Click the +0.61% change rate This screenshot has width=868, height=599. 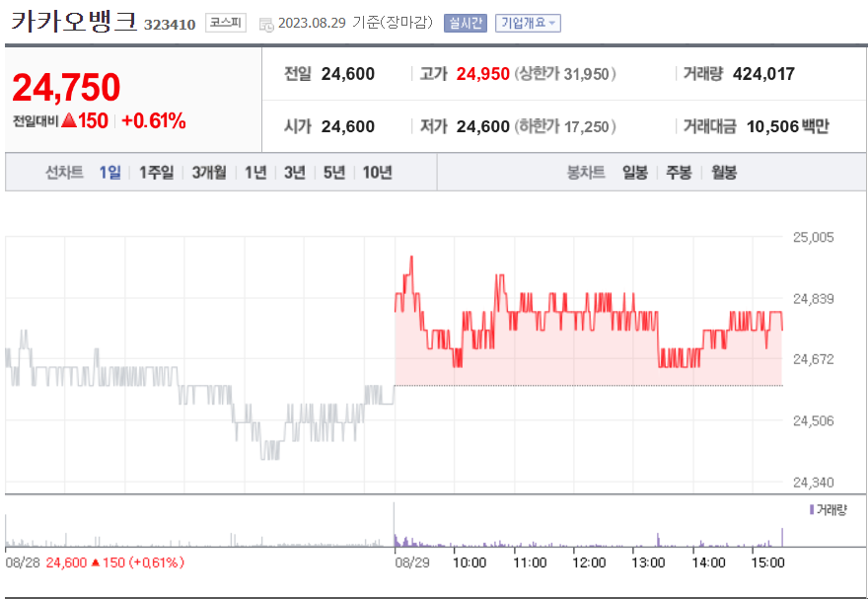[x=153, y=120]
